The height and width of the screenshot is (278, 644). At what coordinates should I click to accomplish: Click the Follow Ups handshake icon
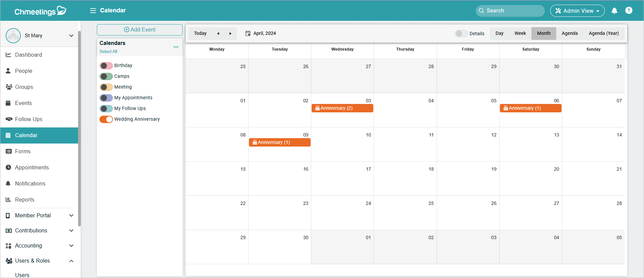(x=9, y=119)
